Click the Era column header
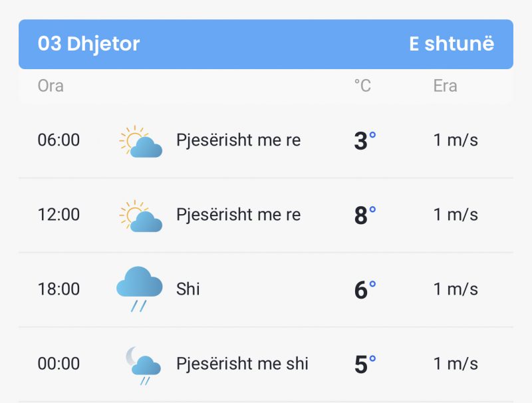Viewport: 532px width, 403px height. click(445, 86)
